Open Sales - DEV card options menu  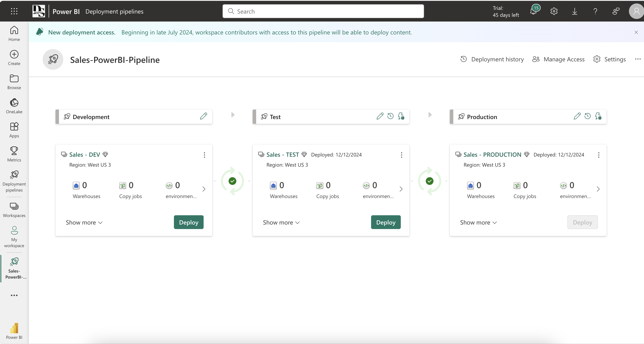click(x=204, y=155)
